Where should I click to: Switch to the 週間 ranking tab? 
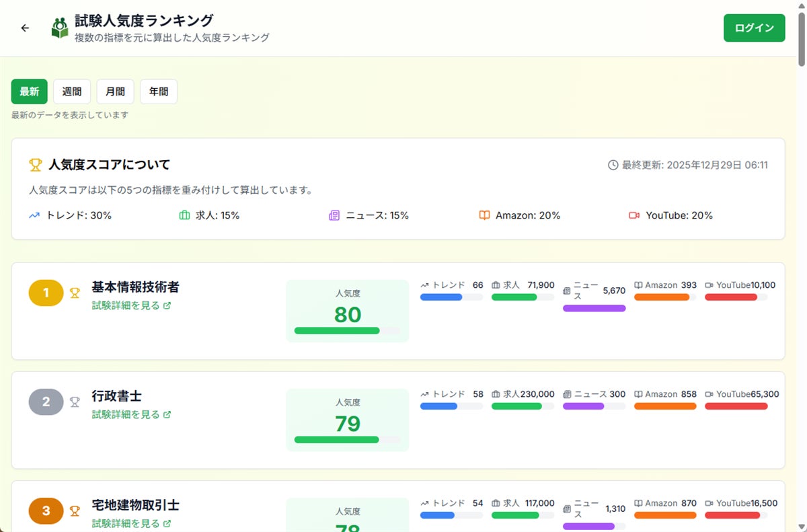[x=72, y=91]
